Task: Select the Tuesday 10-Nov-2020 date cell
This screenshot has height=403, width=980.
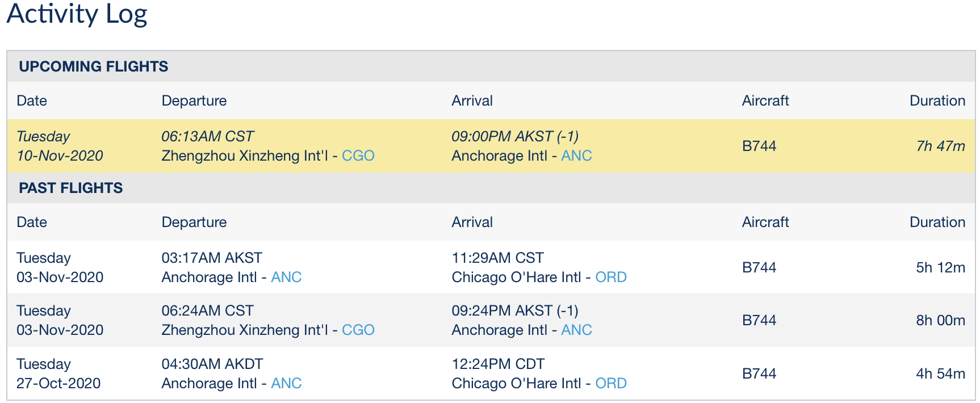Action: pyautogui.click(x=60, y=146)
